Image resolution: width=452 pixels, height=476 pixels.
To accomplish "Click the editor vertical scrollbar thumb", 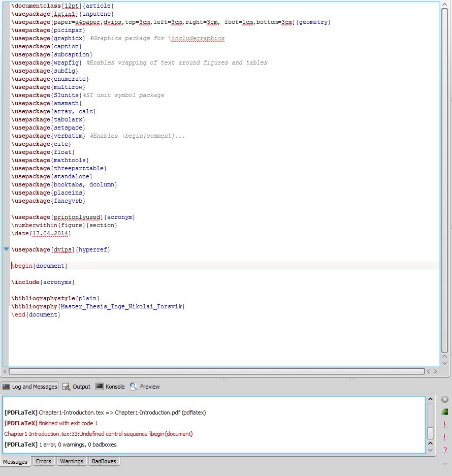I will 444,180.
